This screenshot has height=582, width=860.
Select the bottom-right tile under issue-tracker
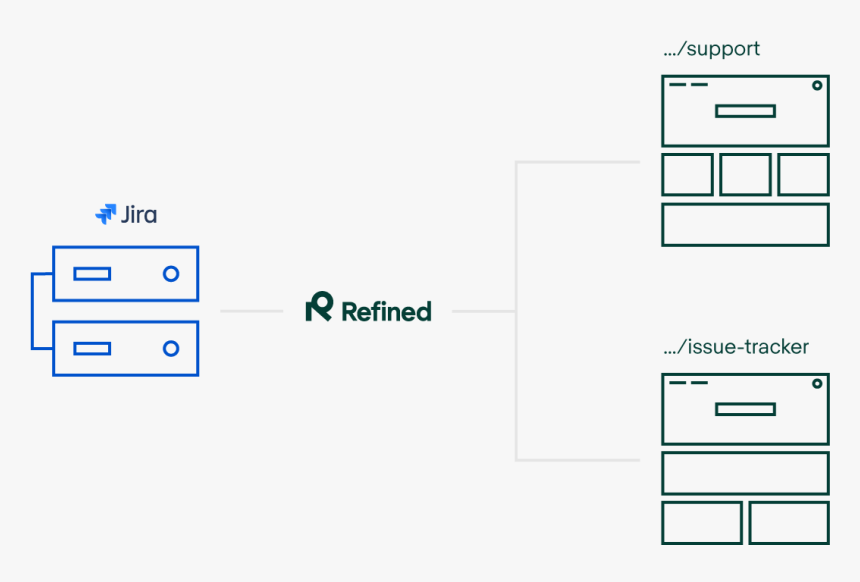[x=789, y=523]
